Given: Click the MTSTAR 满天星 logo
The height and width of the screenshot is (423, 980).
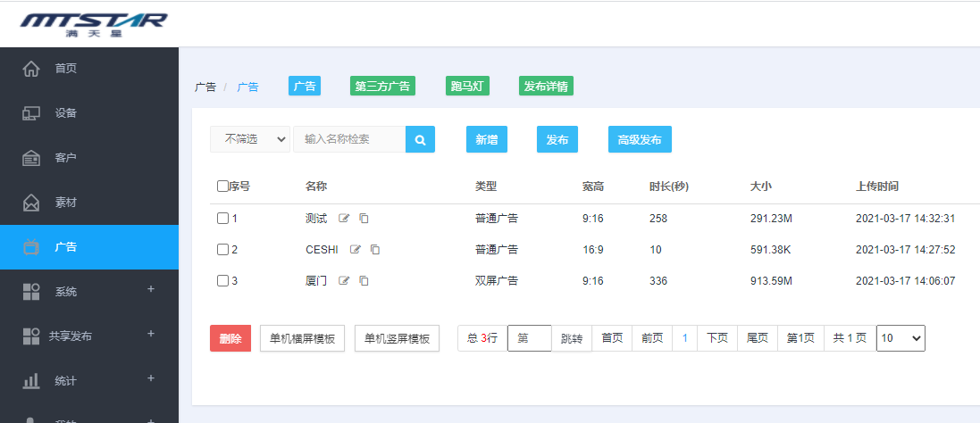Looking at the screenshot, I should pyautogui.click(x=94, y=24).
